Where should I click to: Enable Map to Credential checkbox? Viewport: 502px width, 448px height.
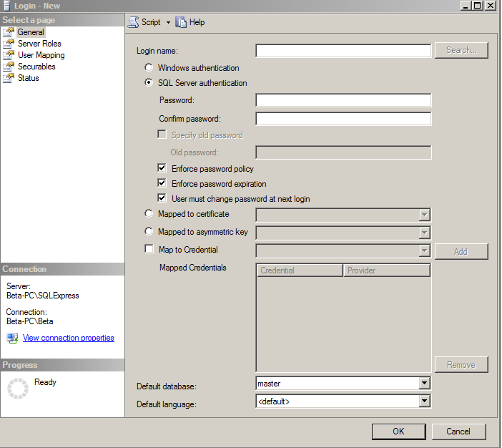[149, 249]
